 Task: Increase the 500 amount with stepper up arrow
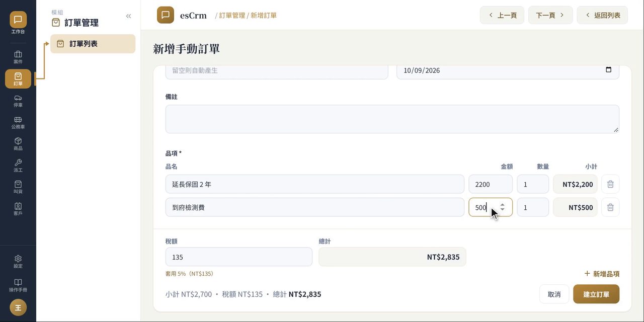502,204
